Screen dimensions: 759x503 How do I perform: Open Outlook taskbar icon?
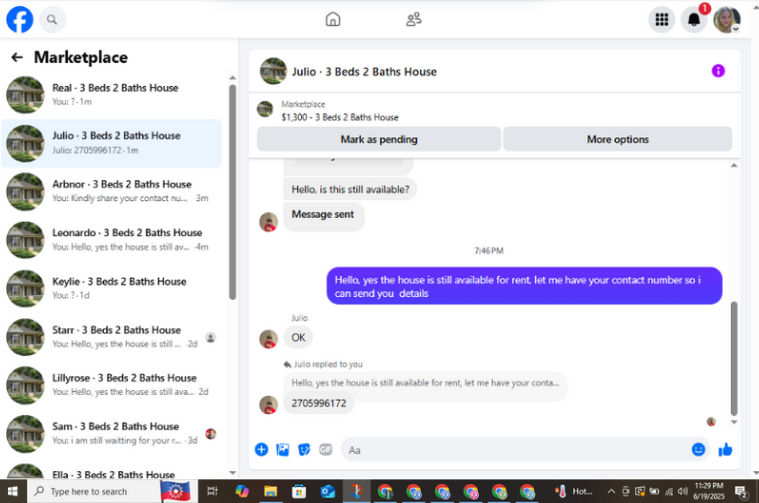(x=328, y=491)
